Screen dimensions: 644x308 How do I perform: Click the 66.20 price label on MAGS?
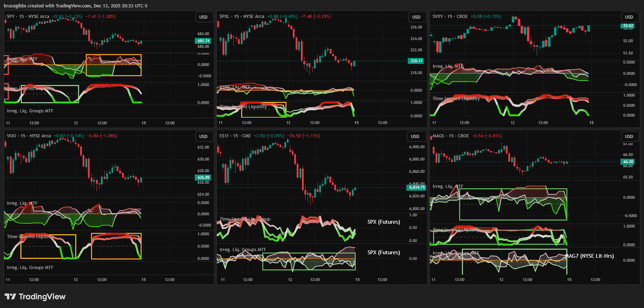point(629,162)
